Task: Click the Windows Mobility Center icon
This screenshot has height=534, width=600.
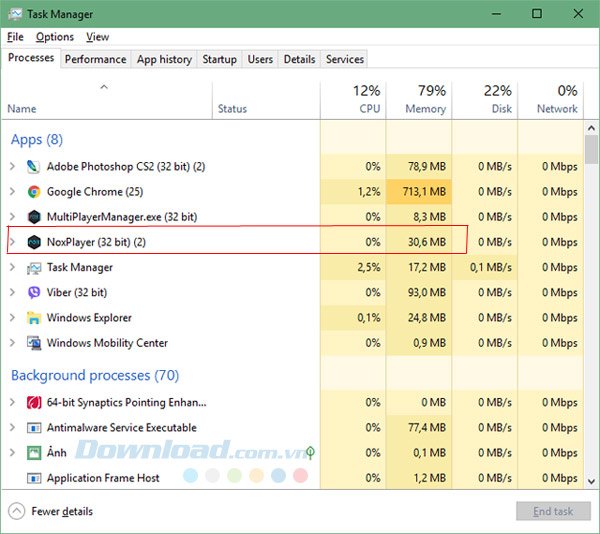Action: click(x=34, y=343)
